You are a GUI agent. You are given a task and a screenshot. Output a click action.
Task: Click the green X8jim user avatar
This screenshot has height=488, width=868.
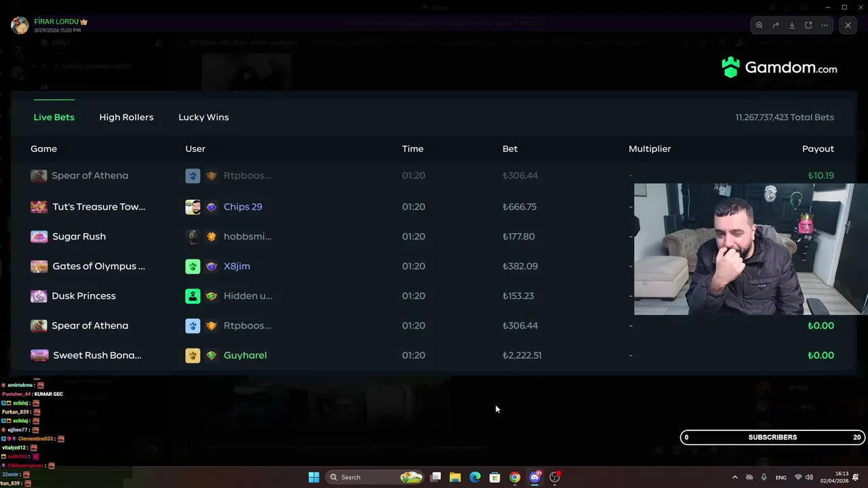coord(193,266)
